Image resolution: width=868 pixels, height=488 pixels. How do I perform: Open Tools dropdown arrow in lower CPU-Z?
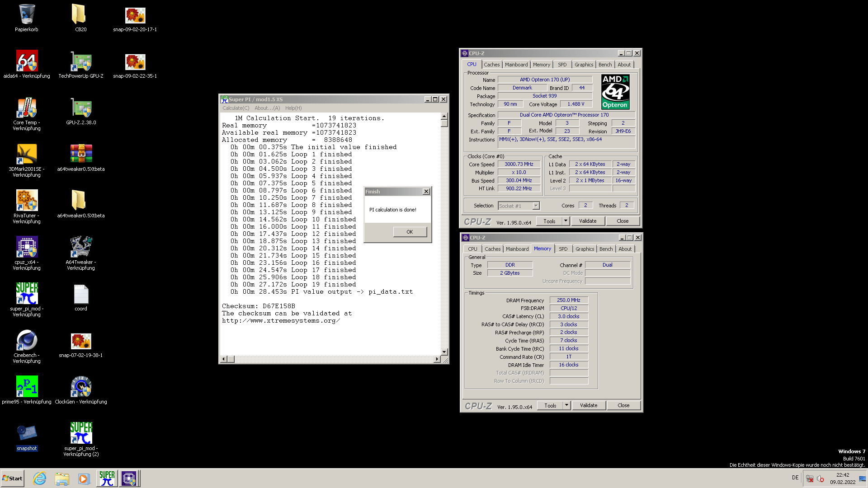click(566, 405)
